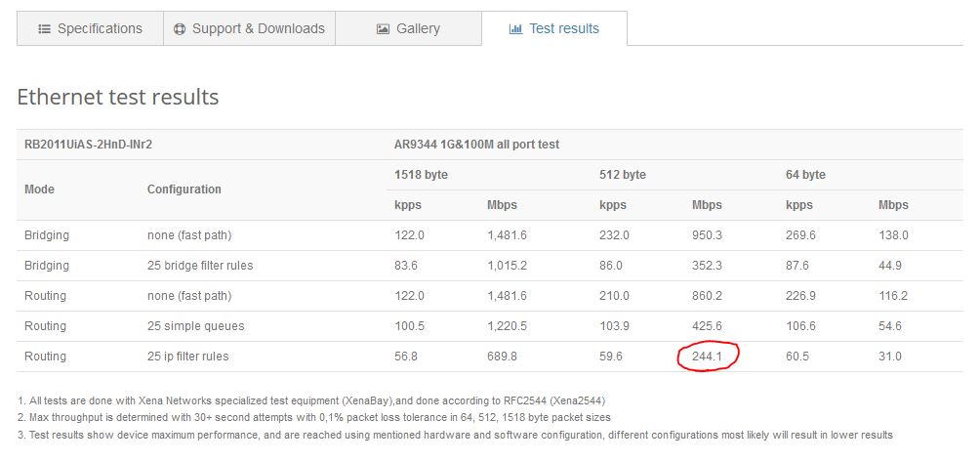Click '1,481.6' in Routing fast path row

pyautogui.click(x=507, y=296)
